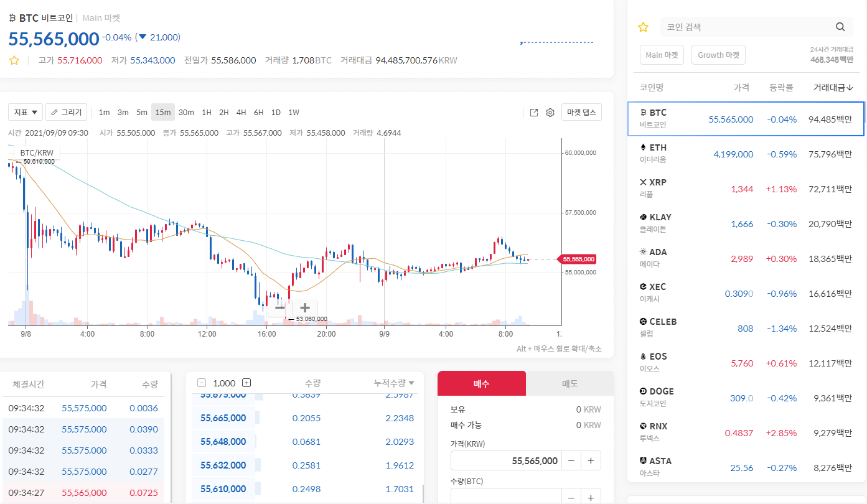
Task: Decrease buy price with minus stepper
Action: (x=571, y=460)
